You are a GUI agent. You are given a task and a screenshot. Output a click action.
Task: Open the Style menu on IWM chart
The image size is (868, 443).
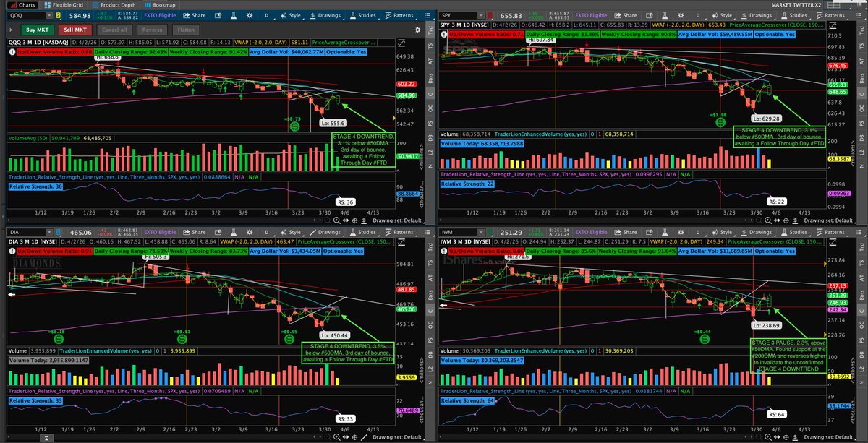point(721,232)
